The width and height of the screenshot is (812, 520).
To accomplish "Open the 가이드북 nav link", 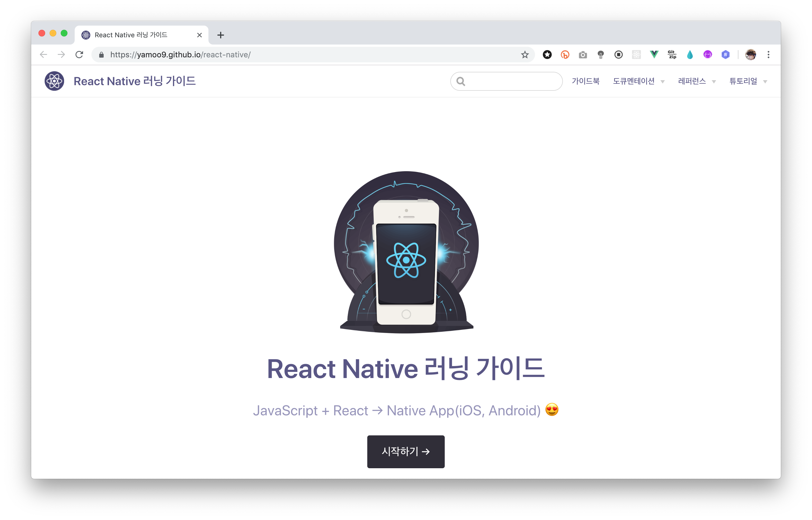I will 585,81.
